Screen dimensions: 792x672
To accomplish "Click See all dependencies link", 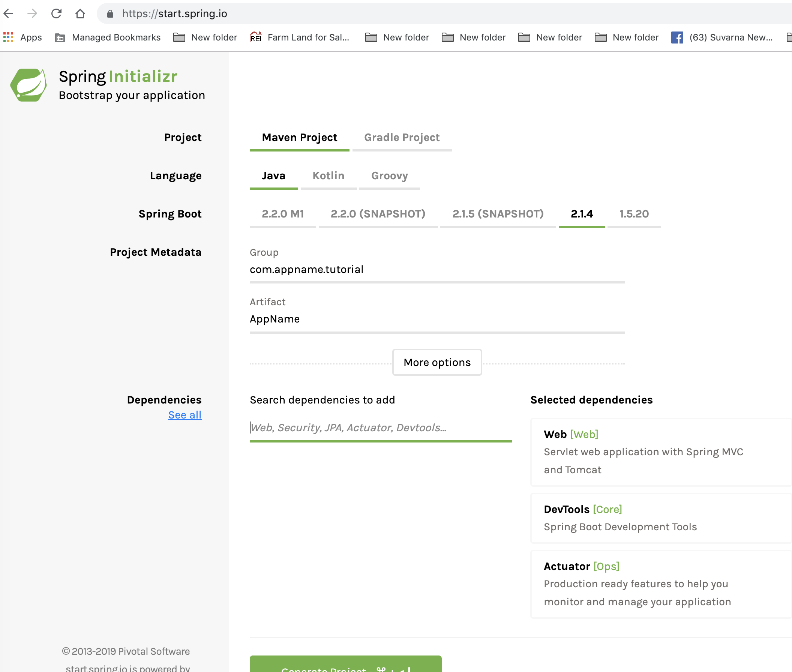I will point(184,415).
